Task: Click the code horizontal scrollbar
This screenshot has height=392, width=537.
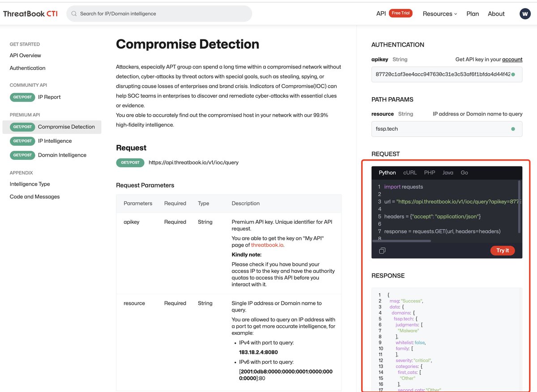Action: pyautogui.click(x=401, y=241)
